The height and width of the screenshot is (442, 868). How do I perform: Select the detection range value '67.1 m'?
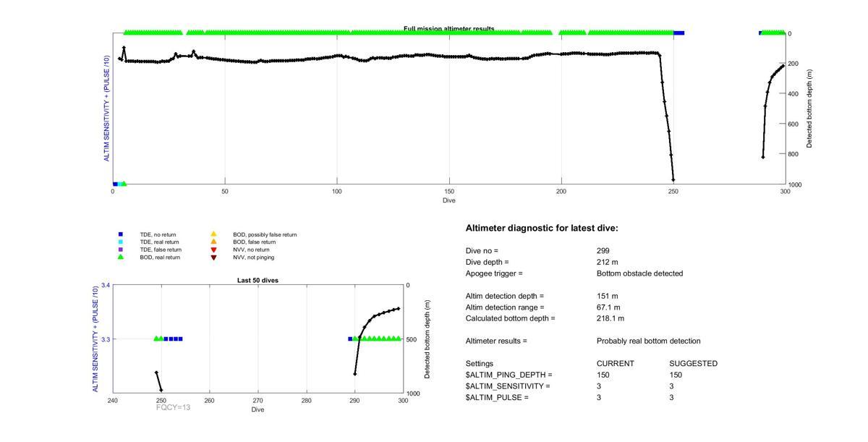coord(610,307)
